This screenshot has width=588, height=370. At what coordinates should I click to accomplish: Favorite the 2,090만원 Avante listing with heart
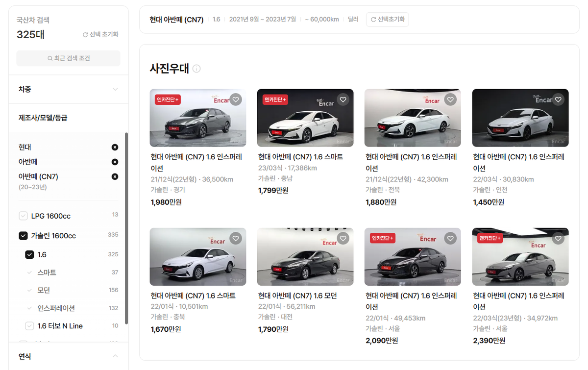tap(450, 239)
